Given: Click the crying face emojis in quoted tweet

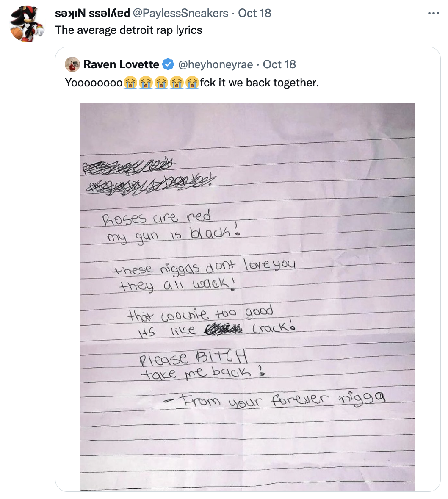Looking at the screenshot, I should (161, 83).
